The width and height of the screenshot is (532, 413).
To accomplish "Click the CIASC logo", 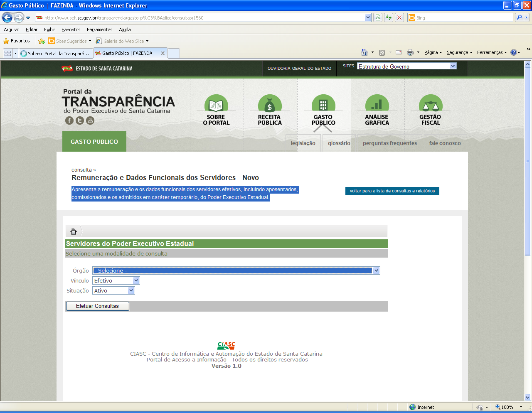I will point(226,346).
